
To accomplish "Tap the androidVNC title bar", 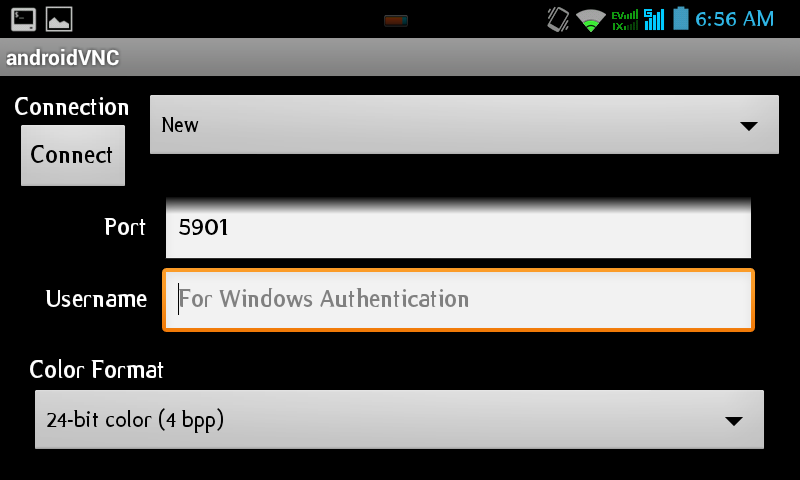I will pos(400,57).
